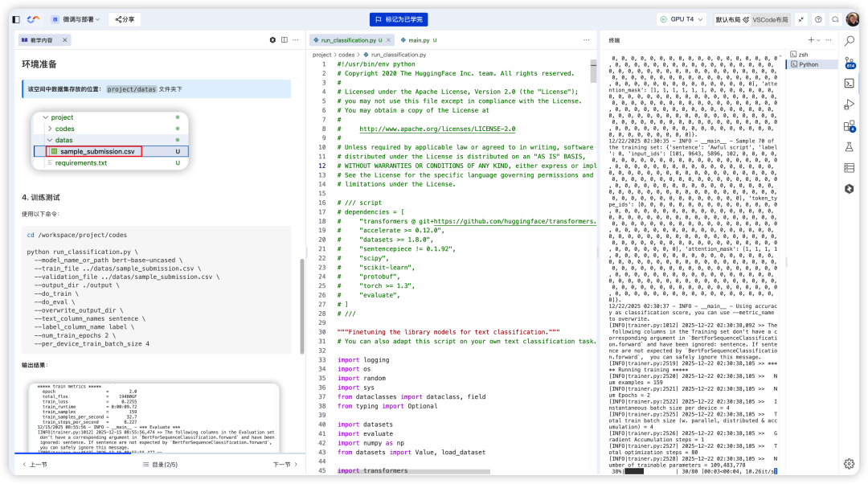Click line number 12 in the editor
Image resolution: width=868 pixels, height=484 pixels.
322,166
